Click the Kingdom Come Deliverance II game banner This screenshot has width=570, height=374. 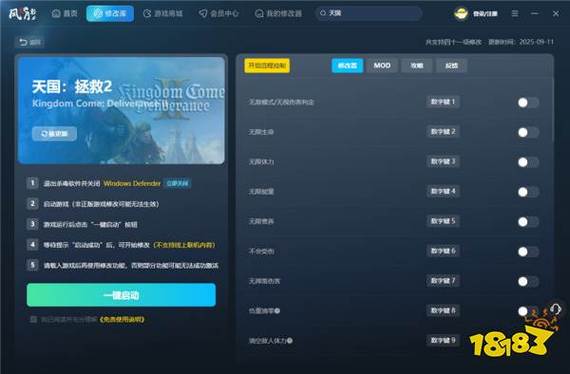tap(121, 110)
